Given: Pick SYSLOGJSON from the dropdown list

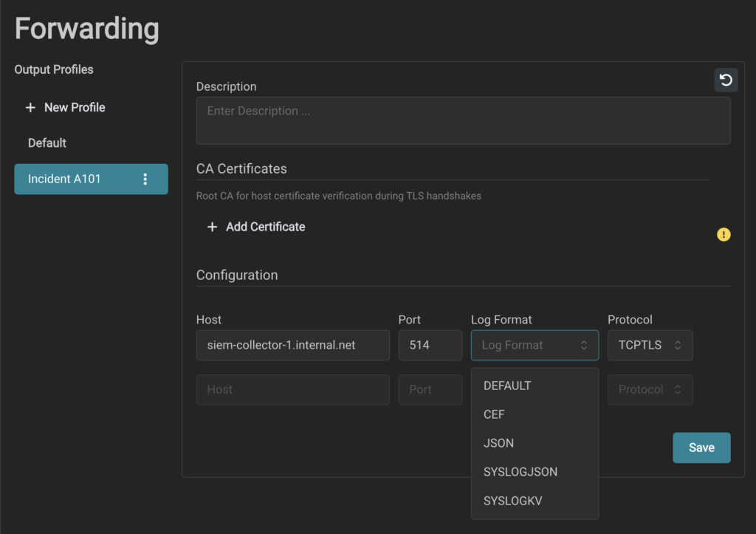Looking at the screenshot, I should click(x=520, y=472).
